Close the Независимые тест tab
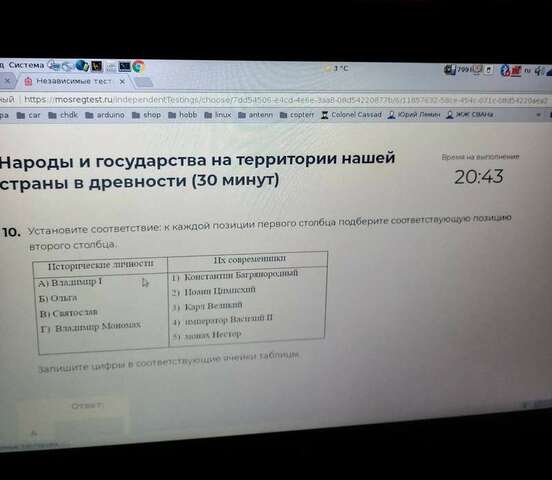 (x=122, y=82)
